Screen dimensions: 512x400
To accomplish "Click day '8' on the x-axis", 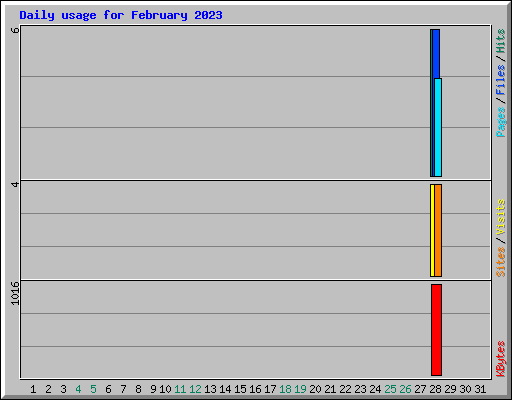I will pyautogui.click(x=138, y=389).
